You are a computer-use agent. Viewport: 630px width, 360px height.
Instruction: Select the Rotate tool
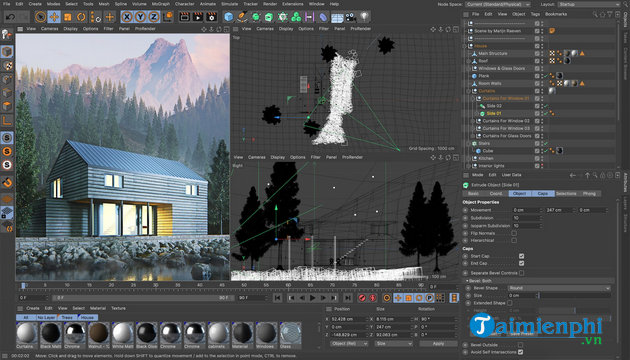click(x=82, y=17)
